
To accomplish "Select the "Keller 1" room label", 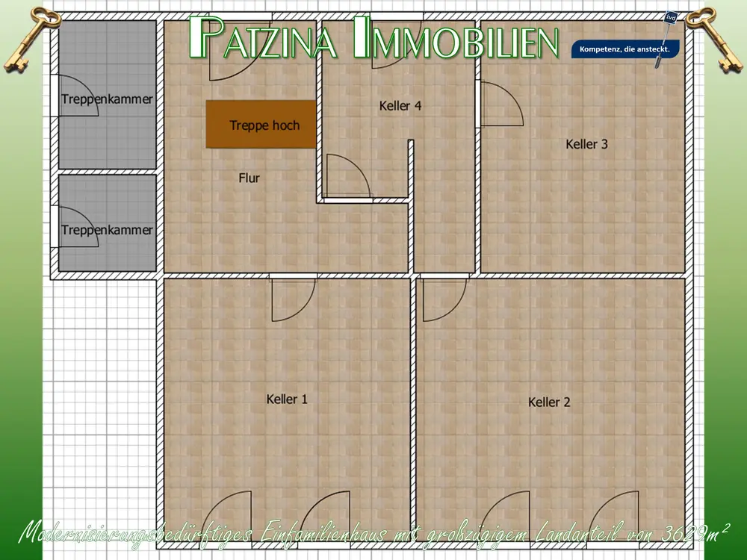I will coord(287,399).
